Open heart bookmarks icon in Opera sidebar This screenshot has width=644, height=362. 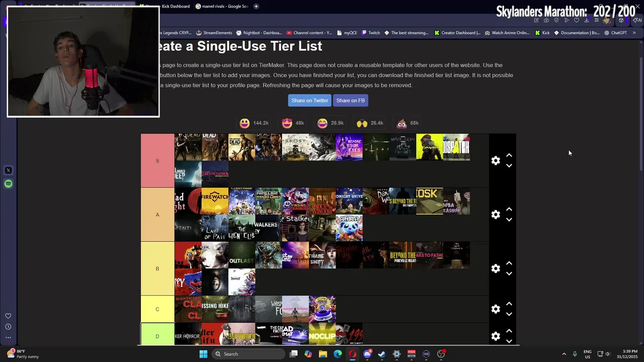tap(8, 316)
